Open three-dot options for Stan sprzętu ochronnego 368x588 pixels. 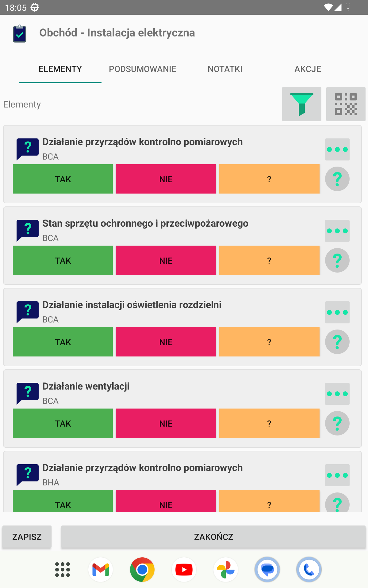click(x=337, y=231)
